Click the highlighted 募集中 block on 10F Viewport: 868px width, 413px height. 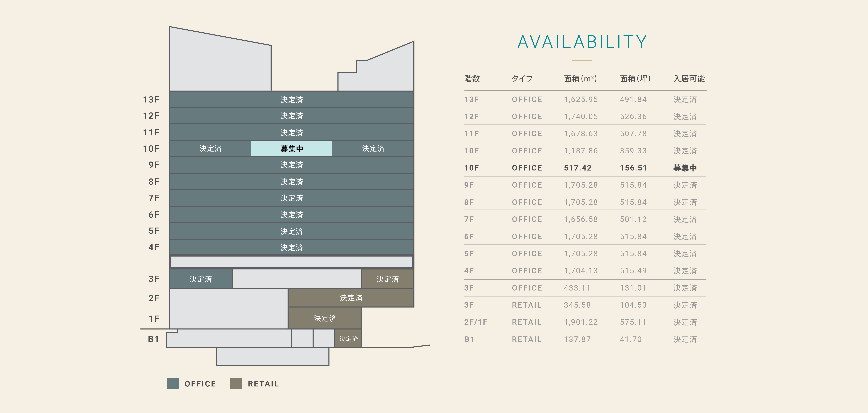pos(291,149)
